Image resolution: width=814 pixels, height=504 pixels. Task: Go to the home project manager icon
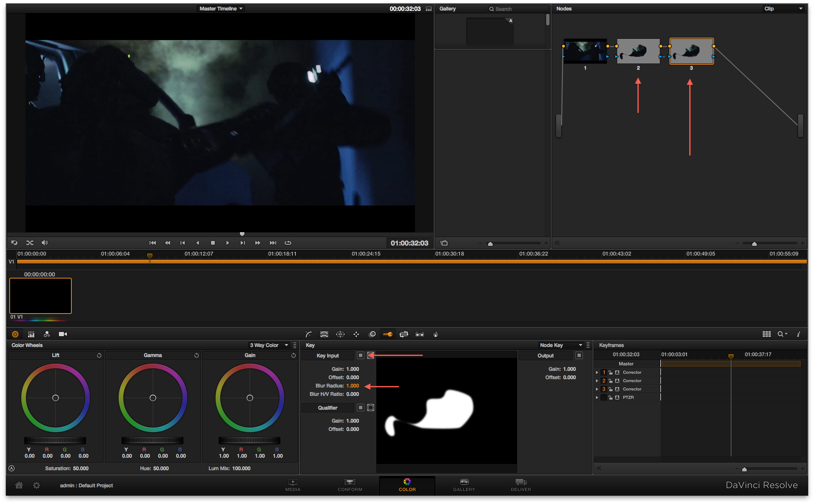coord(19,485)
